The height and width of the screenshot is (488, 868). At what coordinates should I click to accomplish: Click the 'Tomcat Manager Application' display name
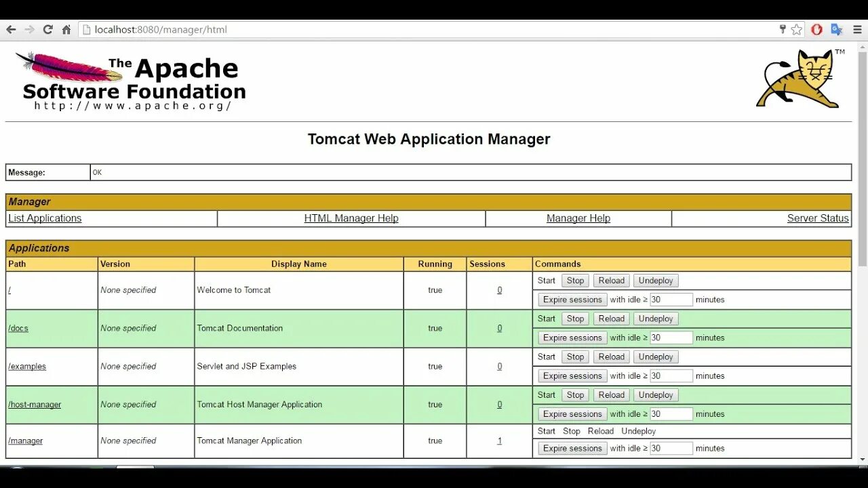(249, 441)
